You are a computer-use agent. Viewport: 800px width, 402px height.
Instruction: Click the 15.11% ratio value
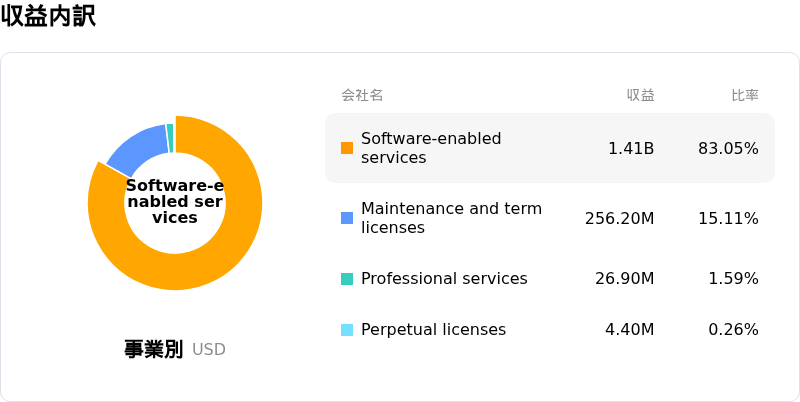coord(728,218)
